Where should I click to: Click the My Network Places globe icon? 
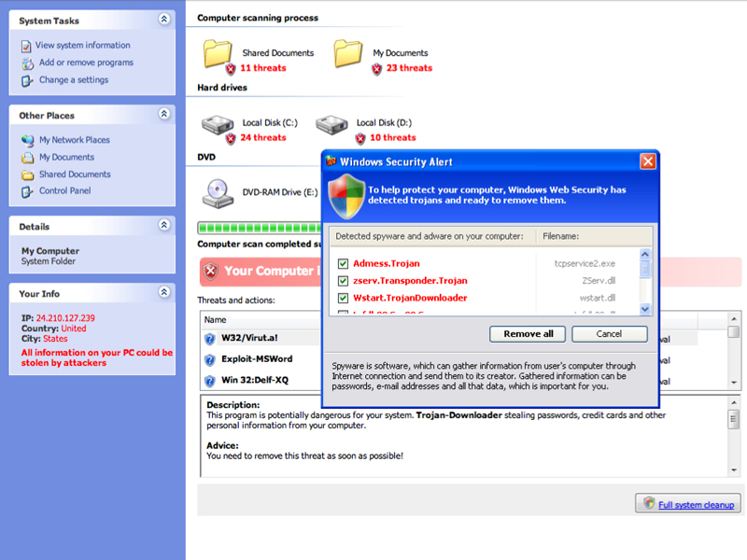28,141
